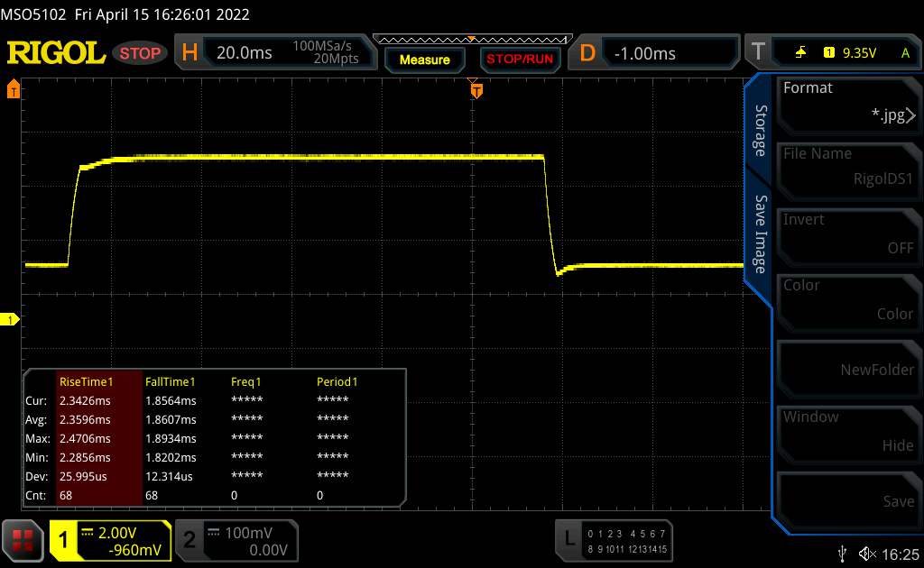Viewport: 924px width, 568px height.
Task: Click the FallTime1 Avg value 1.8607ms
Action: pyautogui.click(x=171, y=419)
